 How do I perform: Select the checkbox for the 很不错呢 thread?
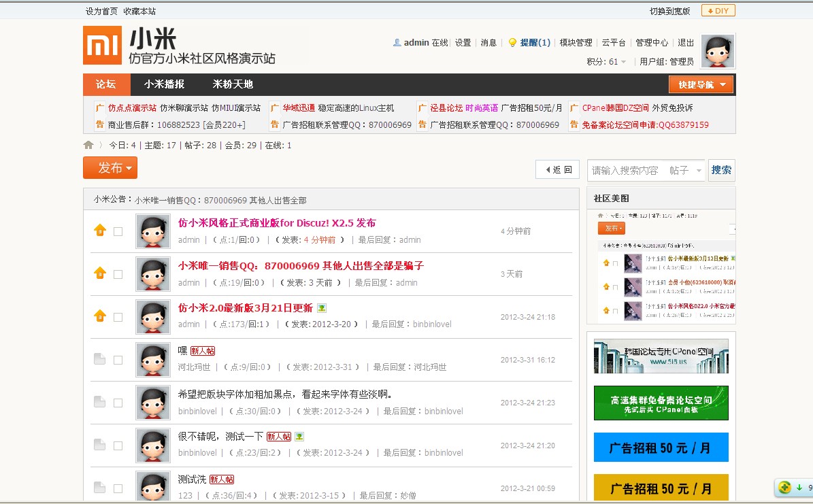click(118, 446)
